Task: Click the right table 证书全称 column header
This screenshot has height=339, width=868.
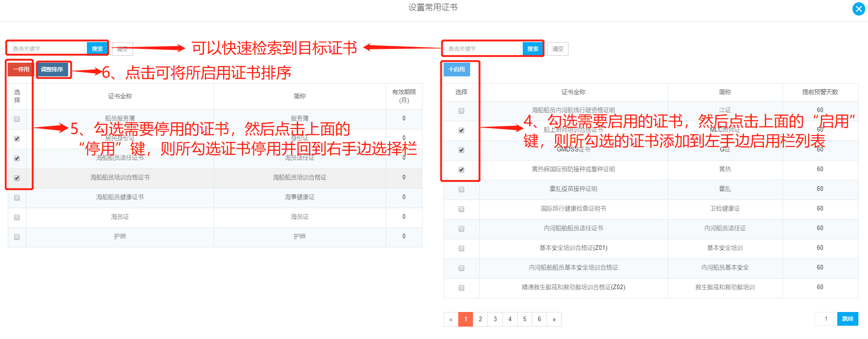Action: 573,92
